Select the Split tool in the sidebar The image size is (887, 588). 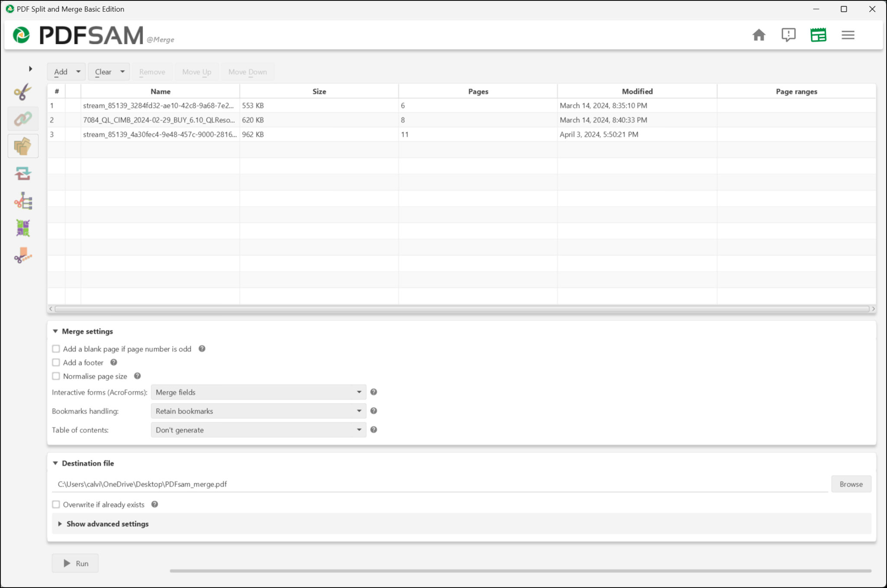(23, 91)
